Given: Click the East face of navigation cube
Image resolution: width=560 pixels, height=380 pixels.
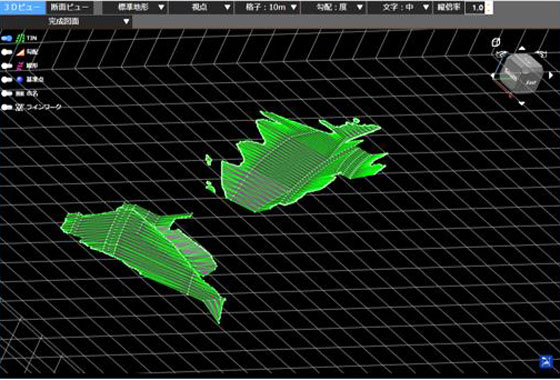Looking at the screenshot, I should pyautogui.click(x=530, y=81).
